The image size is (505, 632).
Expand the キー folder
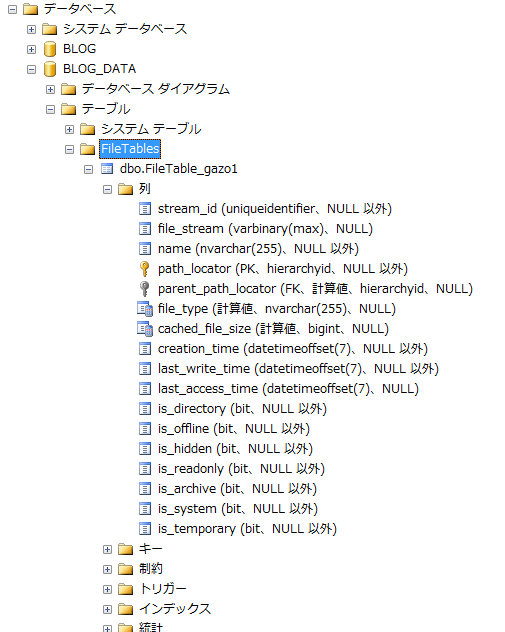[107, 549]
